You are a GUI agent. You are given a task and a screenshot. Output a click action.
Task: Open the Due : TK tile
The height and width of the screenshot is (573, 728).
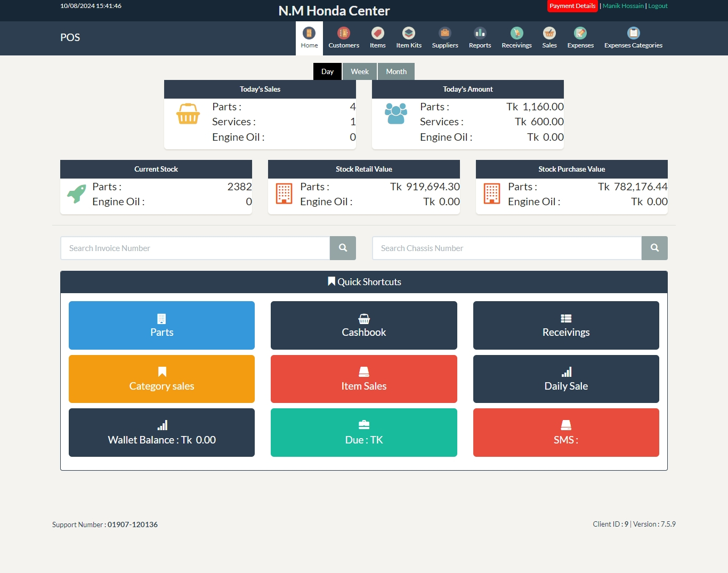point(364,433)
